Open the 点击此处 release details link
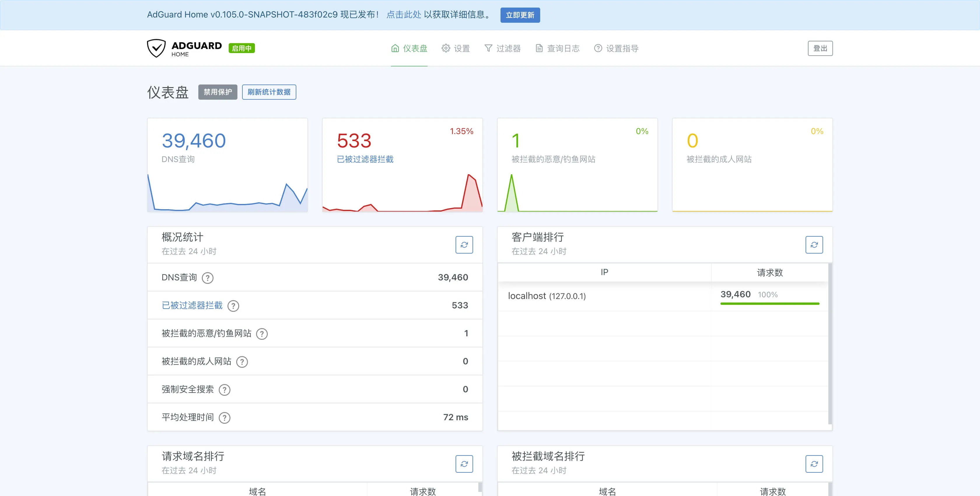The width and height of the screenshot is (980, 496). [x=404, y=15]
